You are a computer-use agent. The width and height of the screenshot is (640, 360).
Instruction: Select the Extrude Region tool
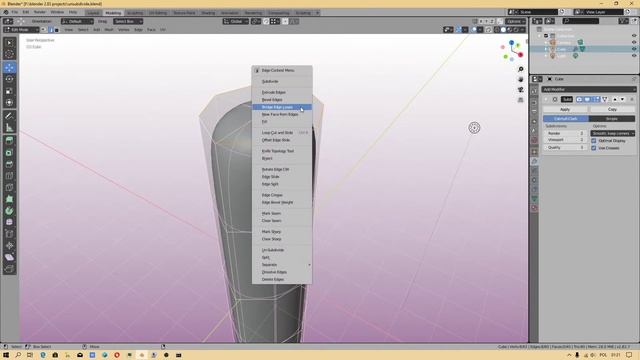click(x=9, y=141)
